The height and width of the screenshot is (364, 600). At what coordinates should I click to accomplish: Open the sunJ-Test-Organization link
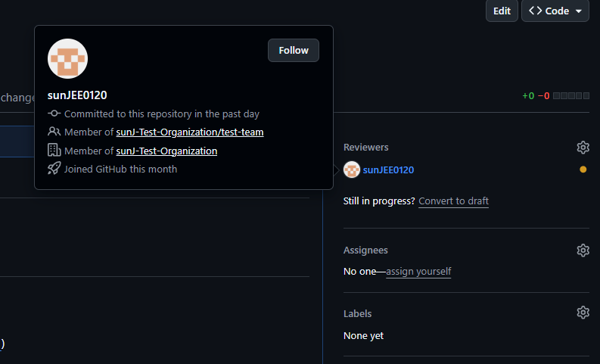click(x=166, y=151)
